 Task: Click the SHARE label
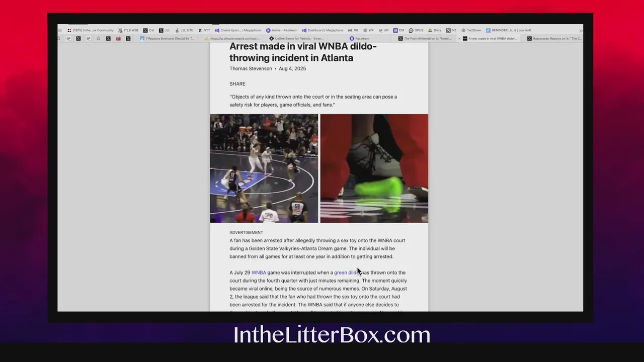[237, 84]
